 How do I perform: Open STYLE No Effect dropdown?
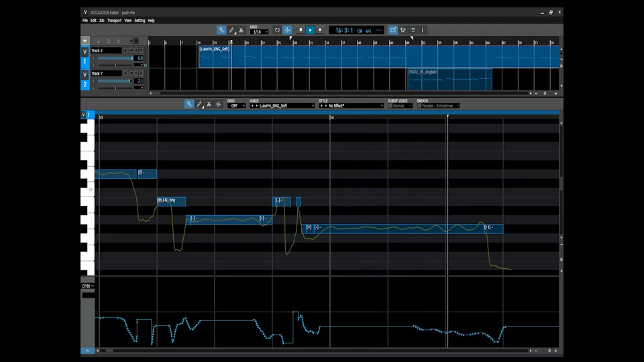pyautogui.click(x=351, y=106)
